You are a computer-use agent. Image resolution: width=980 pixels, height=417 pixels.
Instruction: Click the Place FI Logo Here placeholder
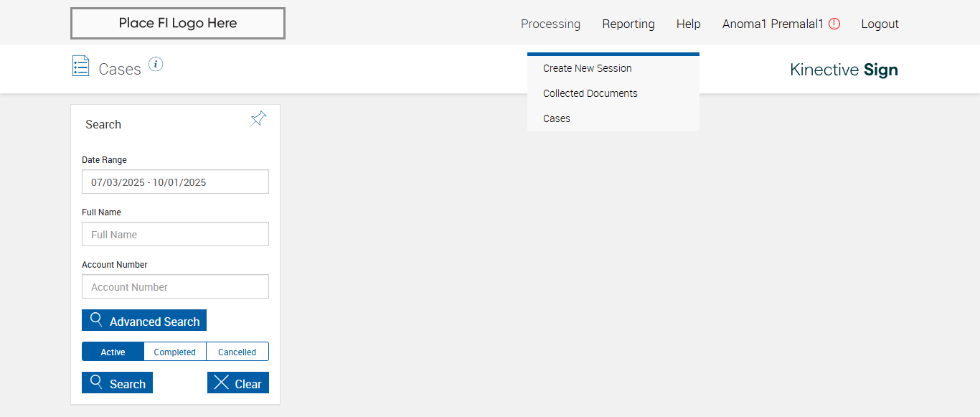coord(178,23)
